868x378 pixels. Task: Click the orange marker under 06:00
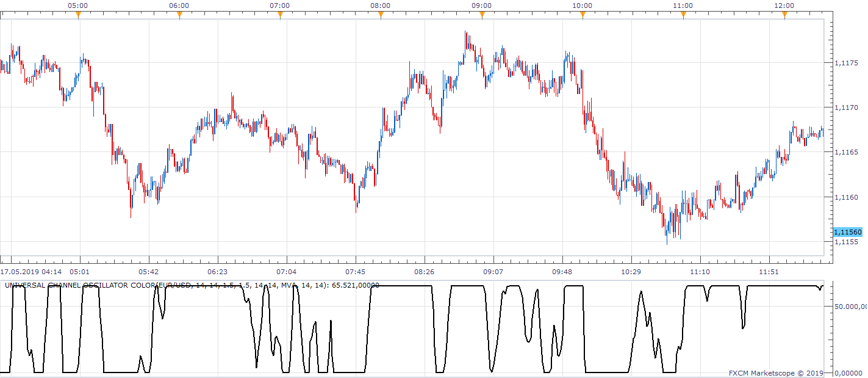179,15
